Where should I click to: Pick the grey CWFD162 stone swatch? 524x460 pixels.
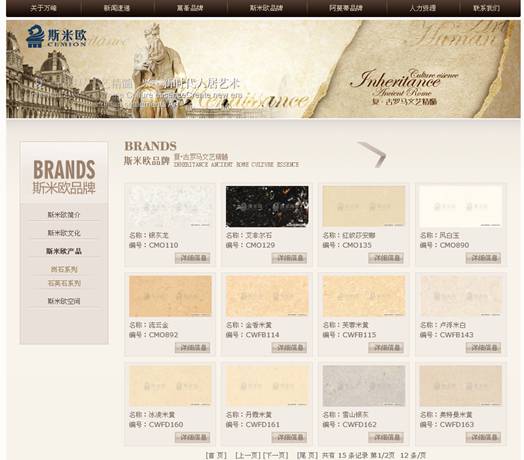coord(364,386)
